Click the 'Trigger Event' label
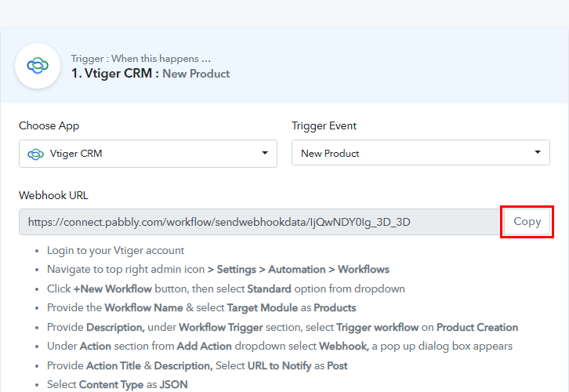Viewport: 569px width, 392px height. pyautogui.click(x=324, y=125)
